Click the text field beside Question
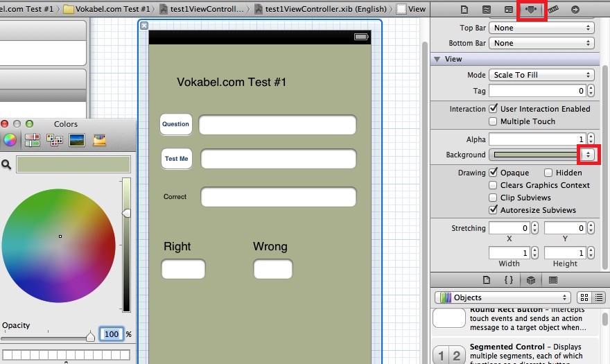 coord(277,125)
